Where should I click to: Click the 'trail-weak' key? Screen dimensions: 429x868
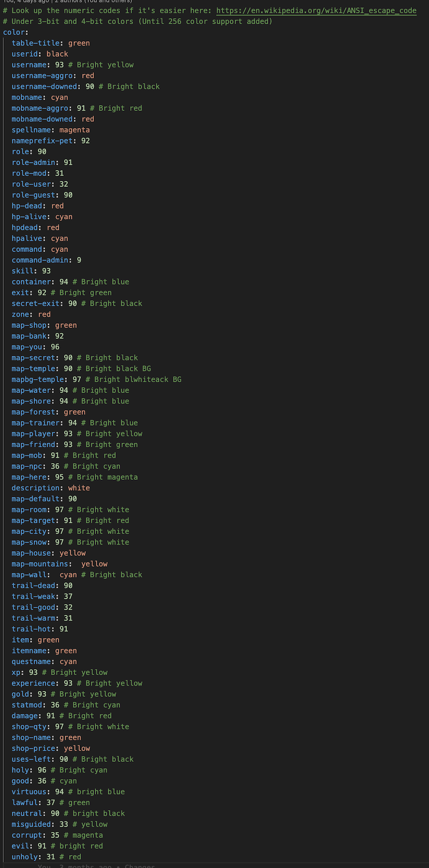[x=33, y=596]
